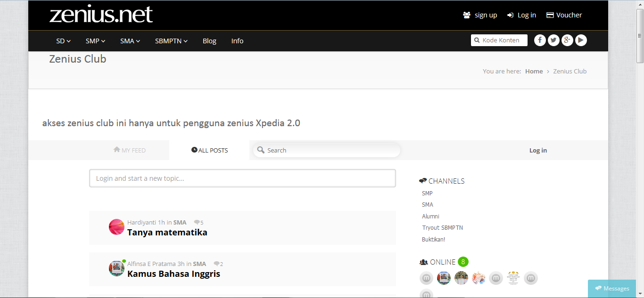Click the seventh grey online user avatar
The width and height of the screenshot is (644, 298).
[531, 278]
